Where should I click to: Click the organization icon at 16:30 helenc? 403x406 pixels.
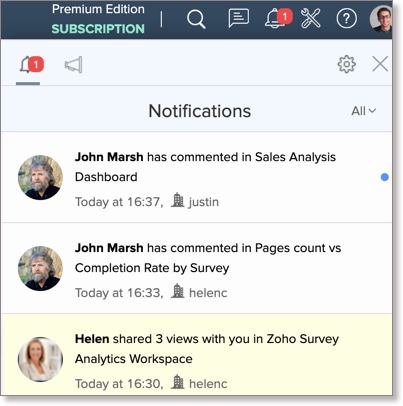(177, 382)
